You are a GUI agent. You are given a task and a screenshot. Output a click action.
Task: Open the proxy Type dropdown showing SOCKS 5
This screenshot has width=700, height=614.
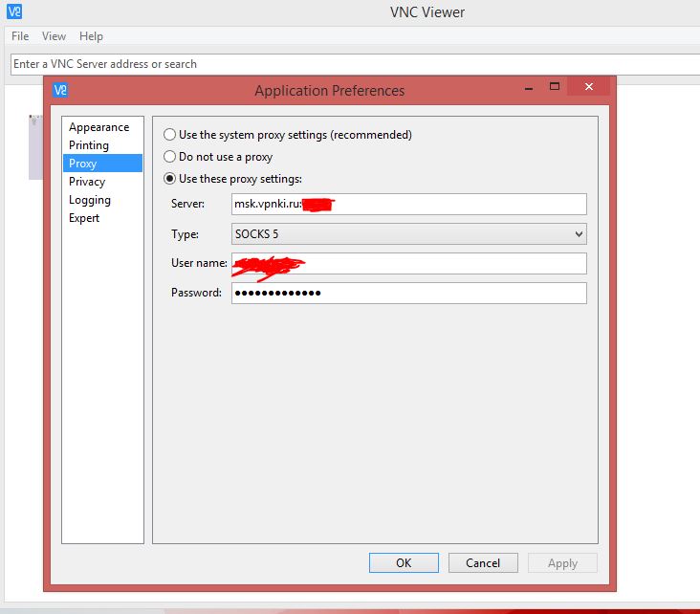(x=409, y=234)
